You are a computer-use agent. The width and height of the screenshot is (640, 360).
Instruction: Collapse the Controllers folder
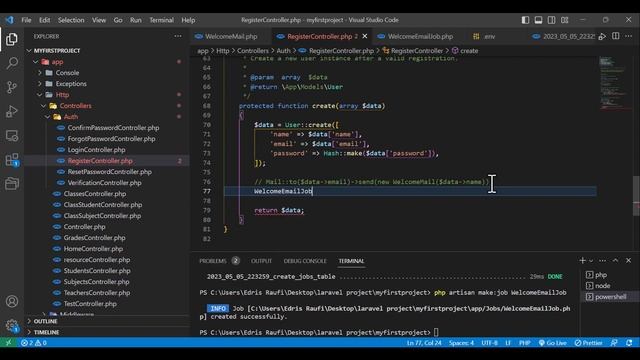(44, 106)
